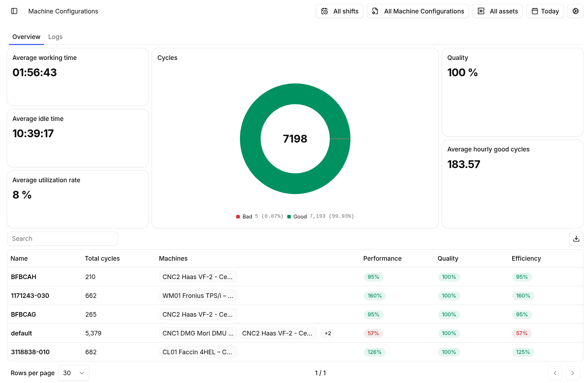Toggle the Good legend swatch

(289, 217)
